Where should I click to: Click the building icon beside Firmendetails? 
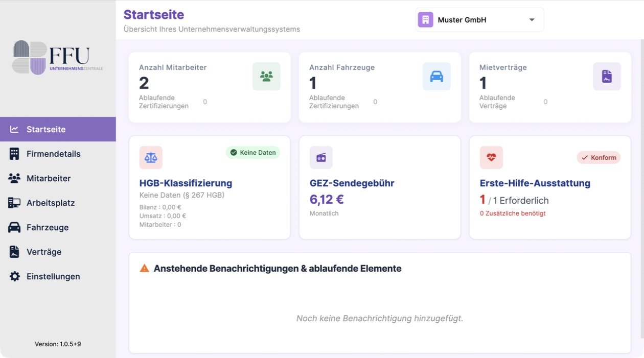pos(14,154)
